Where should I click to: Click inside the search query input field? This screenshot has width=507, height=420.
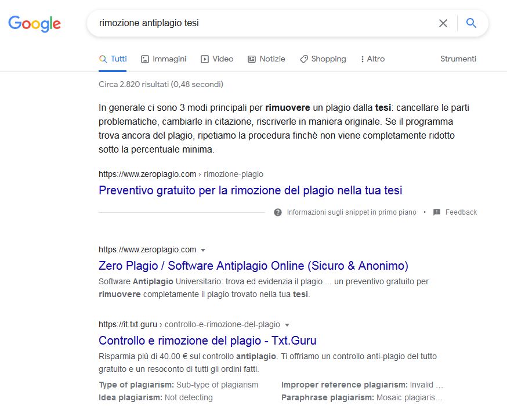261,23
